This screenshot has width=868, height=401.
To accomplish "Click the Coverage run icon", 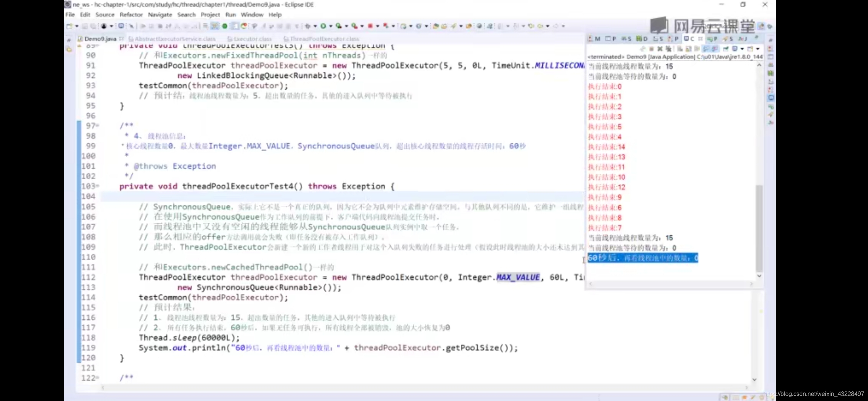I will 339,26.
